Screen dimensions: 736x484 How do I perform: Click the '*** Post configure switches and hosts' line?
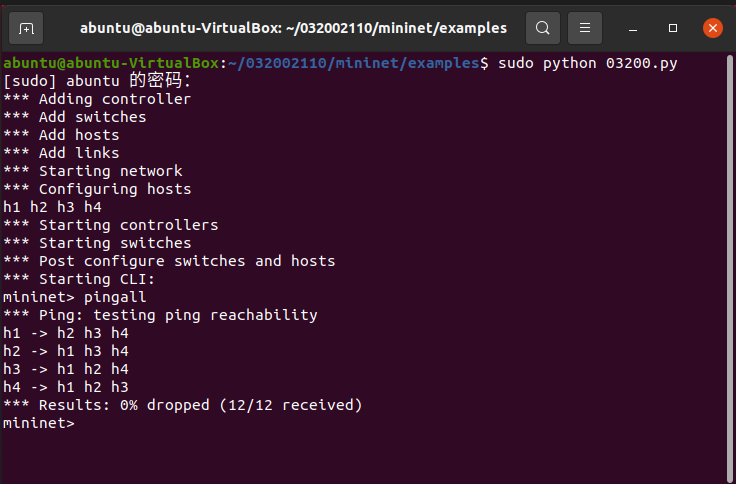(169, 261)
